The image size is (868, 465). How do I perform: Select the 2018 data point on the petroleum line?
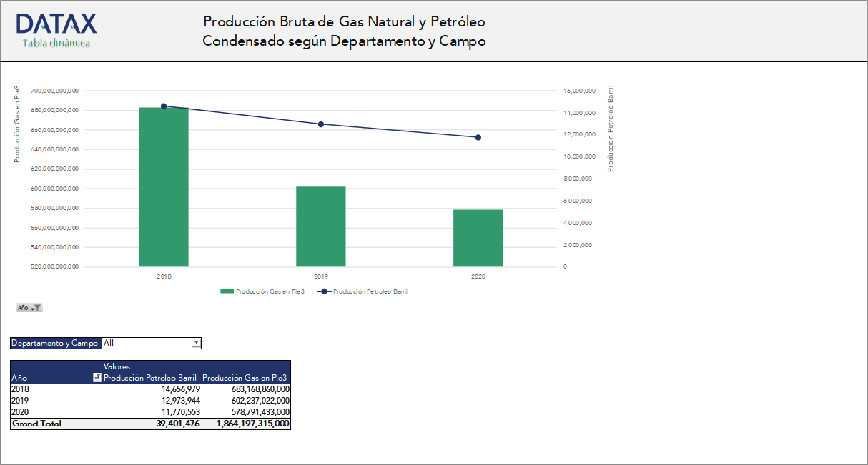(x=163, y=105)
